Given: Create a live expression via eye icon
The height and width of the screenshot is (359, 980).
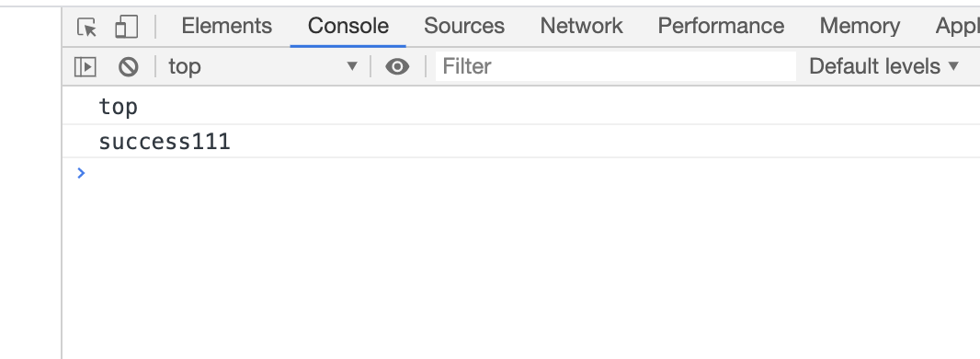Looking at the screenshot, I should point(397,66).
